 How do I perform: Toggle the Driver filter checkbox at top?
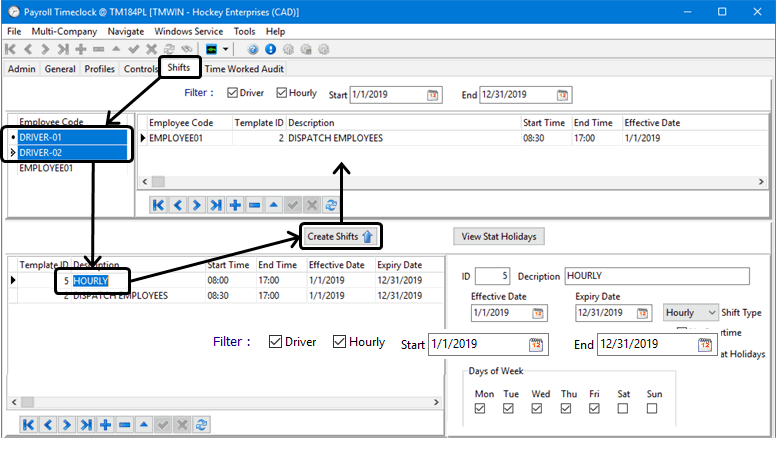[x=233, y=94]
